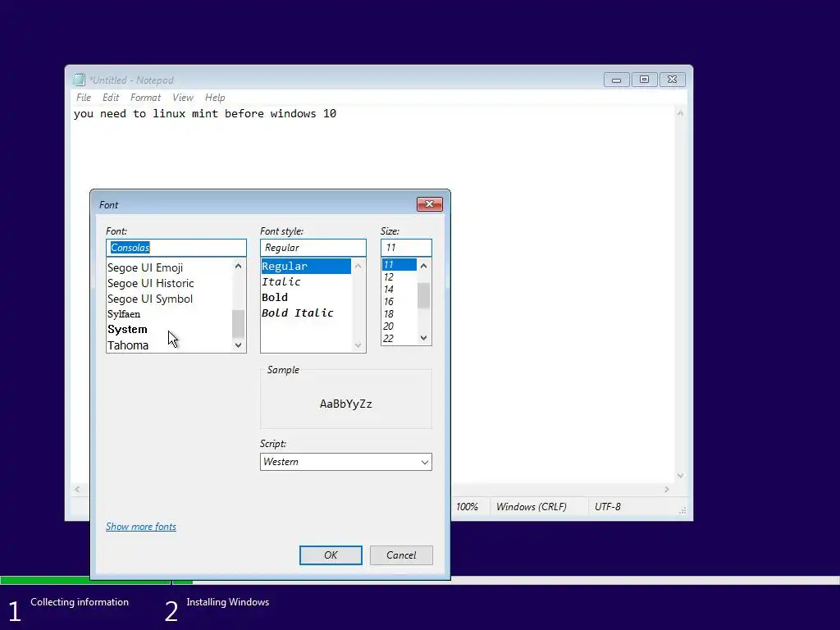
Task: Follow the Show more fonts link
Action: click(x=141, y=527)
